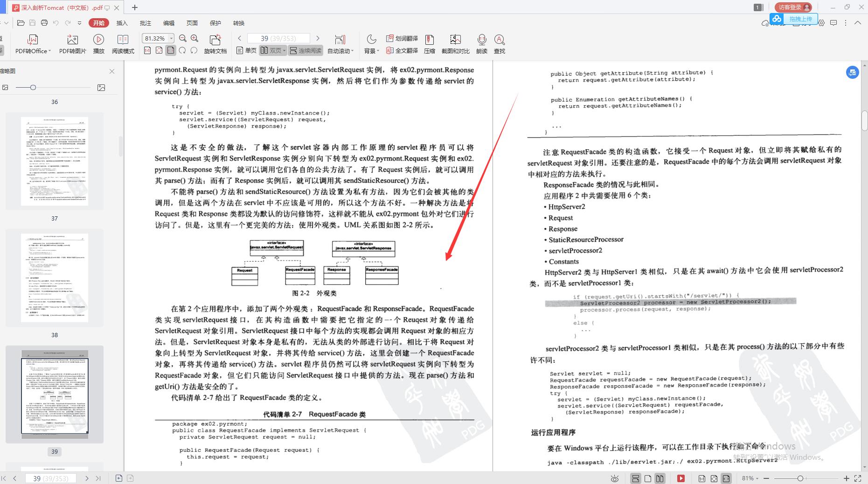Go to next page arrow in toolbar
Screen dimensions: 868x484
tap(318, 38)
